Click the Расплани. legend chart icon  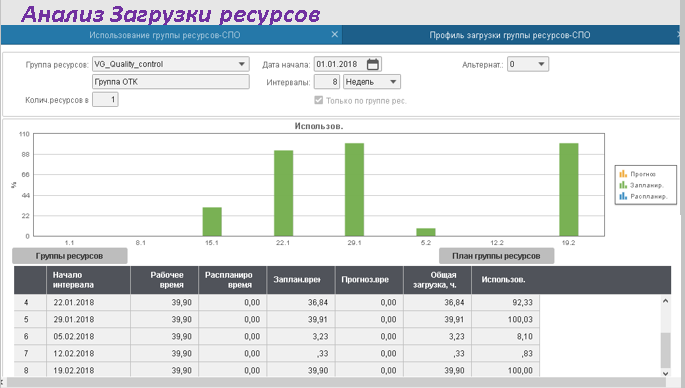click(x=623, y=197)
